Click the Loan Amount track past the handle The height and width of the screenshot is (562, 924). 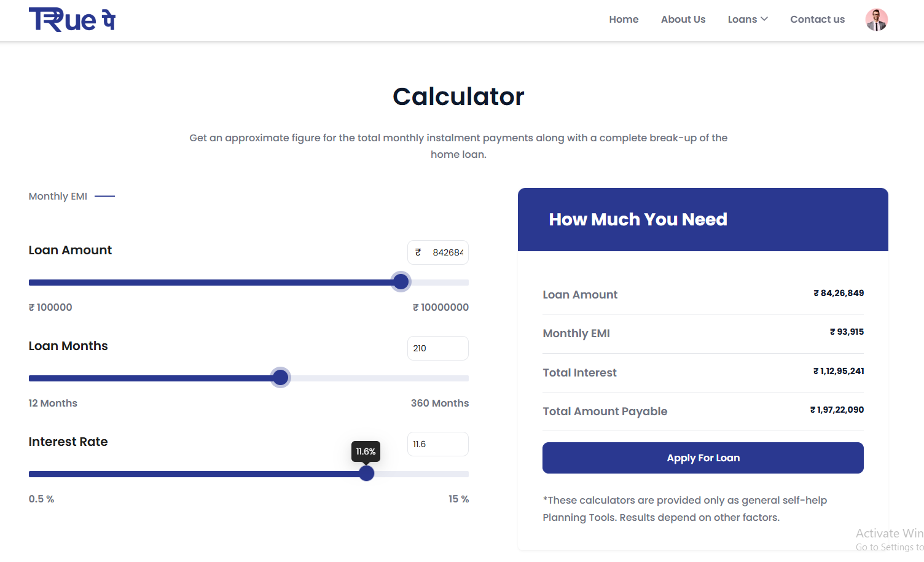click(x=439, y=283)
